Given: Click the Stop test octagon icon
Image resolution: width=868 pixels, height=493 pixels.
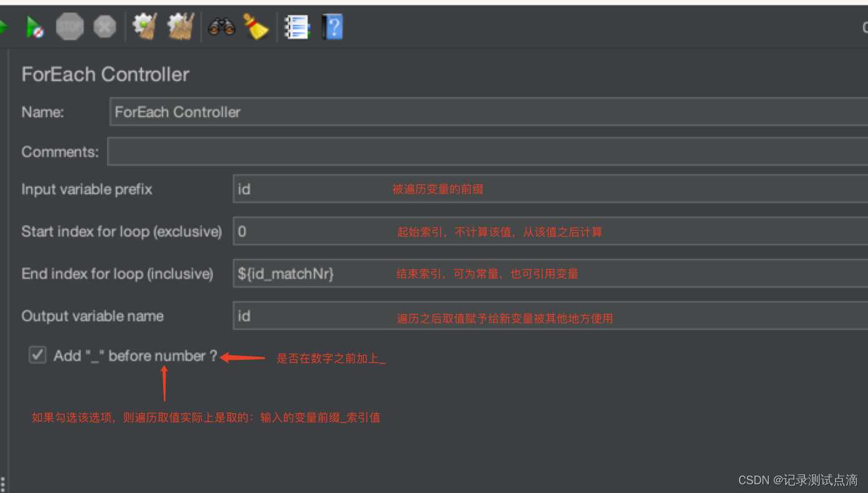Looking at the screenshot, I should [70, 26].
